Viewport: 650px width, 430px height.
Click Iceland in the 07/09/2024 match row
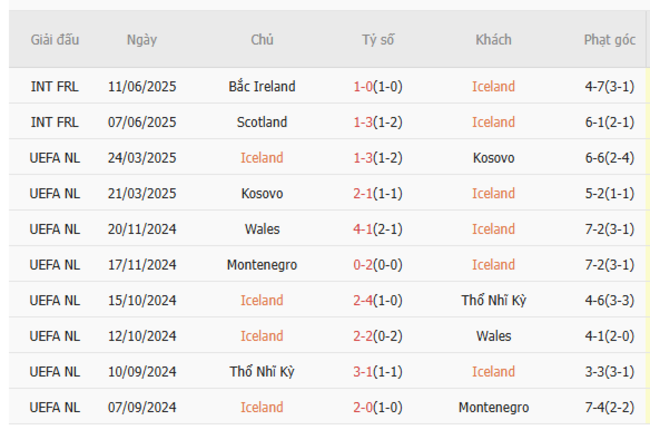262,407
